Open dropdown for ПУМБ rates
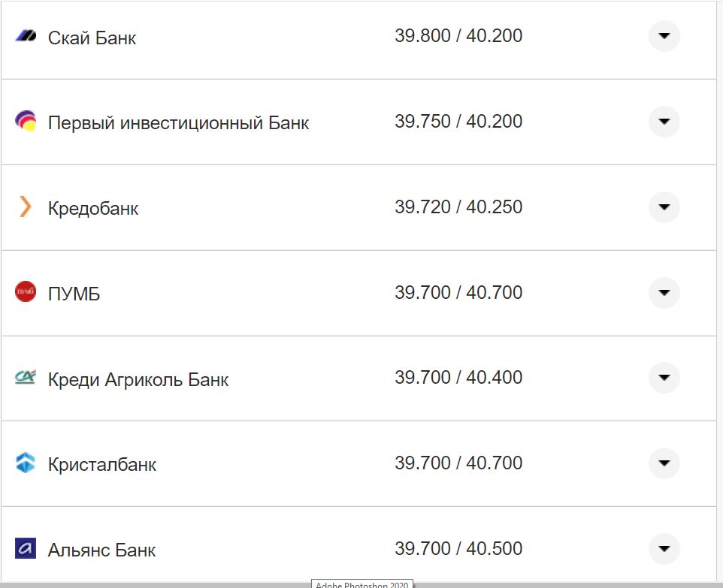This screenshot has height=588, width=723. point(664,292)
